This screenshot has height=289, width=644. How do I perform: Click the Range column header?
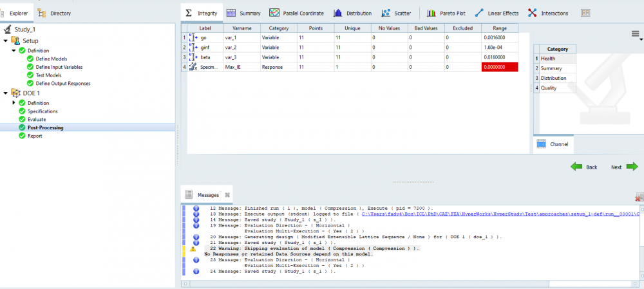500,28
